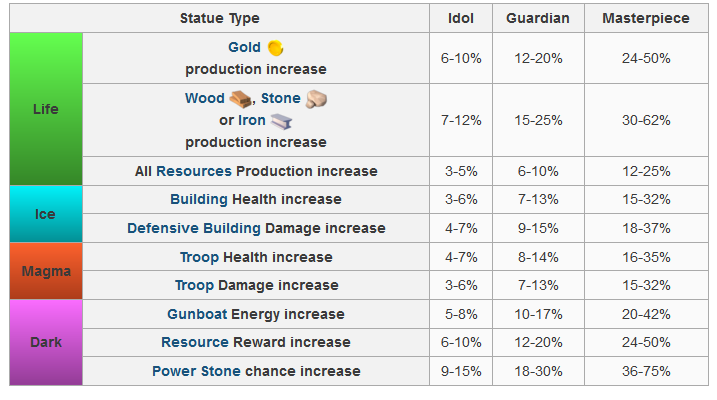This screenshot has width=717, height=400.
Task: Click the green Life category cell
Action: click(46, 109)
